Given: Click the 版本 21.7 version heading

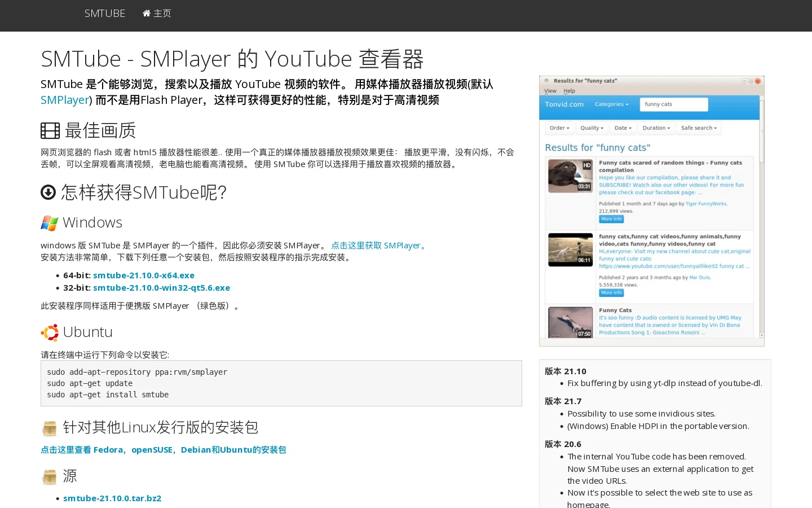Looking at the screenshot, I should (x=563, y=401).
